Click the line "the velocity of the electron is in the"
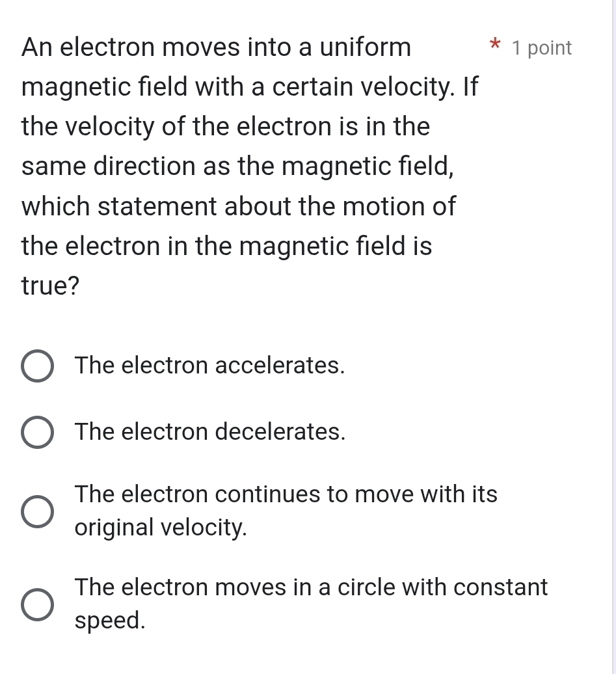 (226, 127)
